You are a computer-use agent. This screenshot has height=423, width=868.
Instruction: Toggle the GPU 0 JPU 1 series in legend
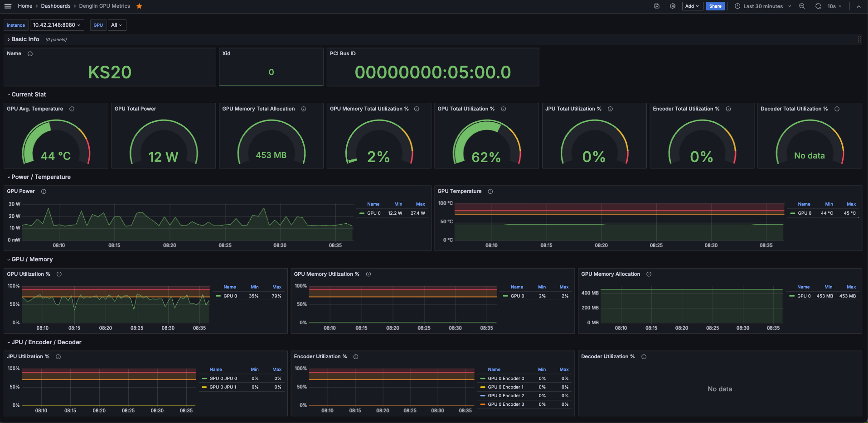coord(223,387)
